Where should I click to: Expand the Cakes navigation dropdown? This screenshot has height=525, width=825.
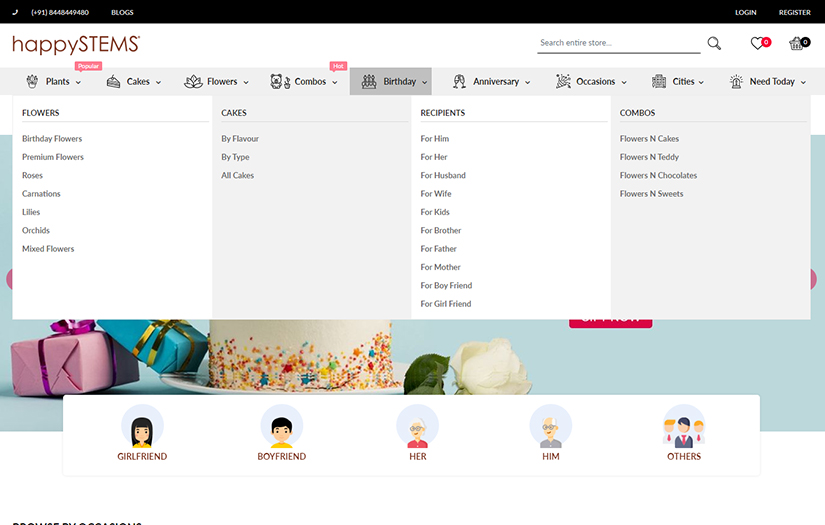pyautogui.click(x=134, y=82)
